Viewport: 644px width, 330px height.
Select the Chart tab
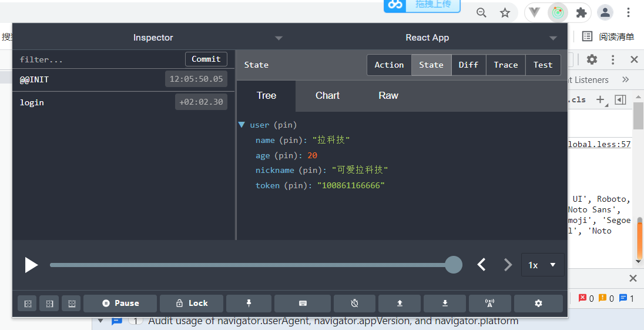(327, 96)
